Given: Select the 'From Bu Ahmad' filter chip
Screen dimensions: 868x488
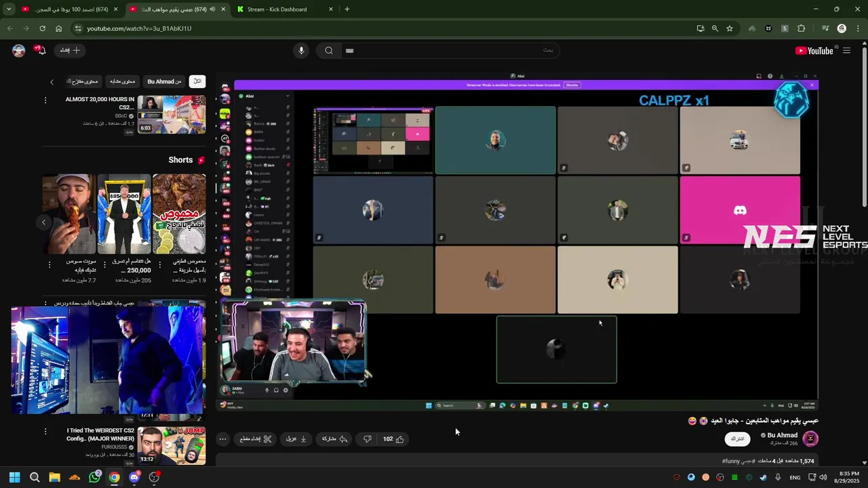Looking at the screenshot, I should click(164, 81).
